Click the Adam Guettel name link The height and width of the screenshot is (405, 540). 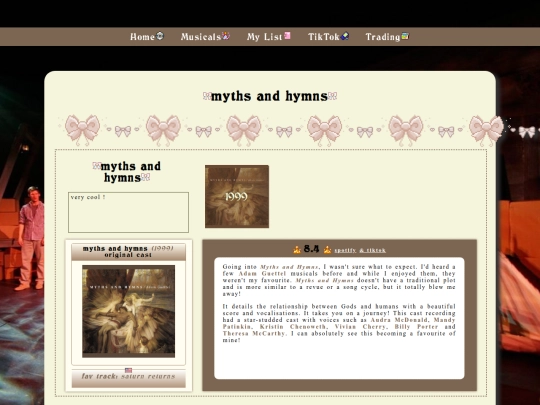tap(262, 273)
